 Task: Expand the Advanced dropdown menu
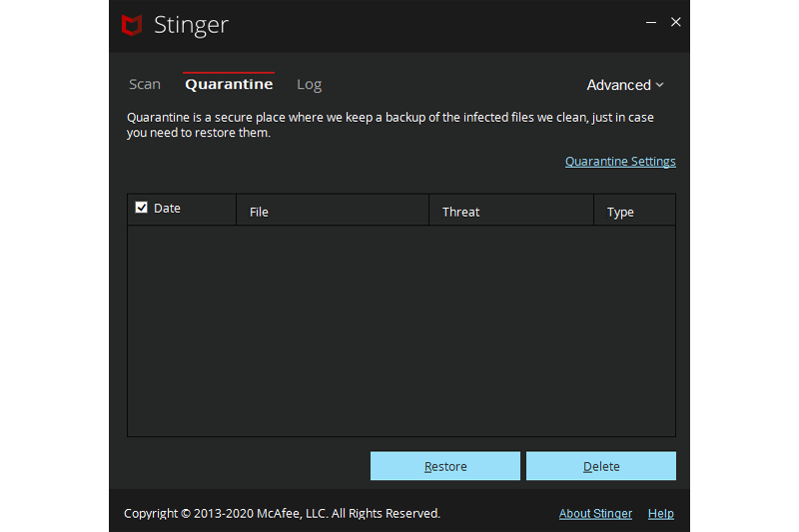coord(625,85)
